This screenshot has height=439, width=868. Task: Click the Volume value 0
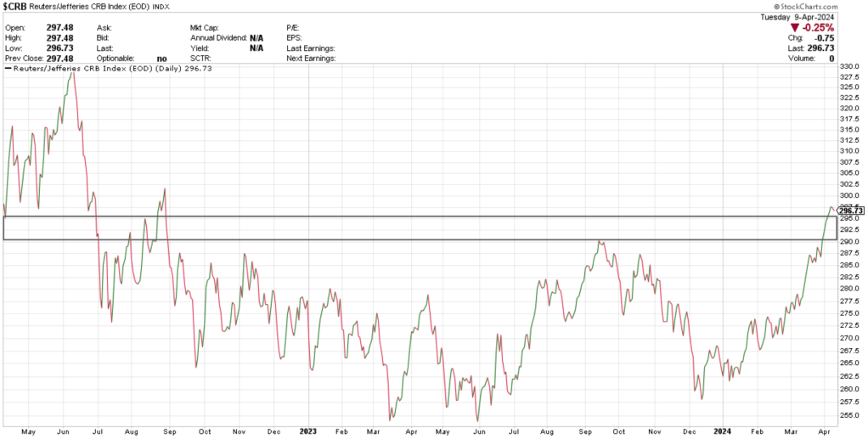pos(831,58)
